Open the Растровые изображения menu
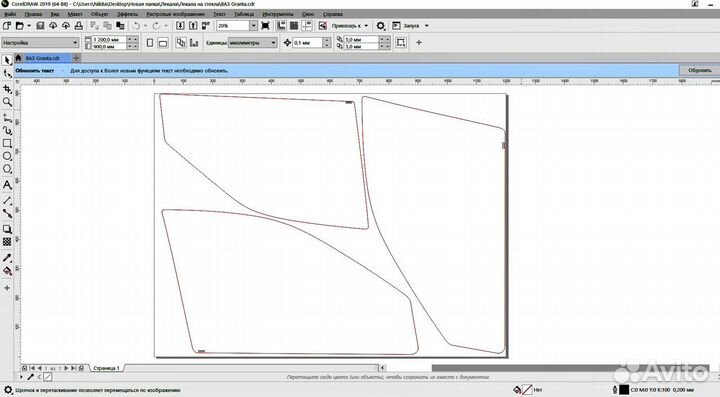This screenshot has width=720, height=397. (x=175, y=14)
